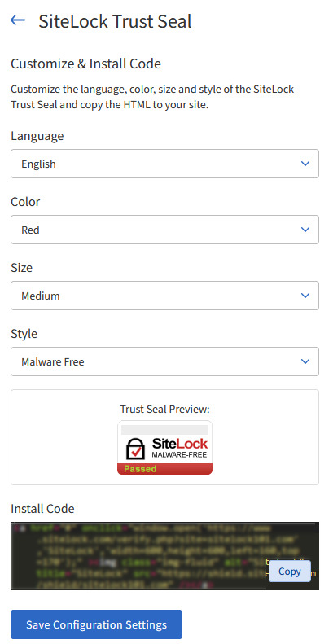333x644 pixels.
Task: Open the Style dropdown showing Malware Free
Action: click(164, 361)
